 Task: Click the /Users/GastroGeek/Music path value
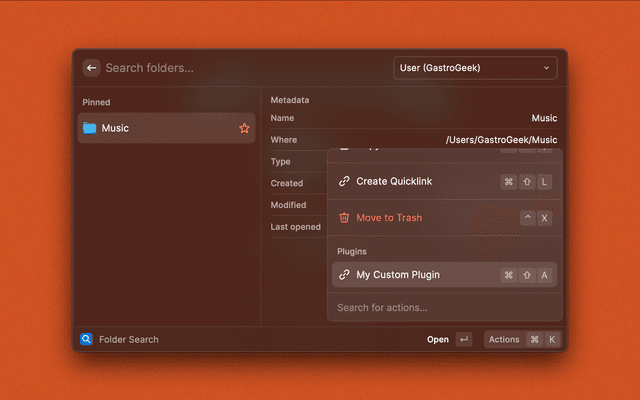[501, 140]
